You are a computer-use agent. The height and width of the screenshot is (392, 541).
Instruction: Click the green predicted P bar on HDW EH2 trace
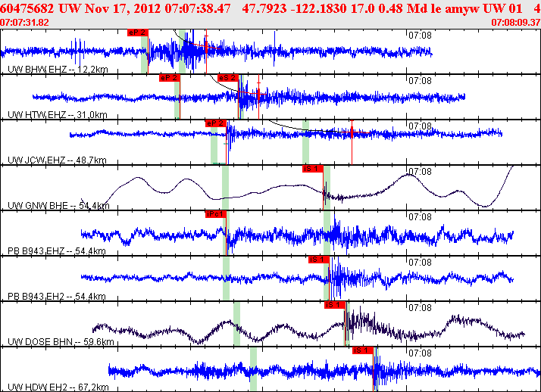[253, 369]
